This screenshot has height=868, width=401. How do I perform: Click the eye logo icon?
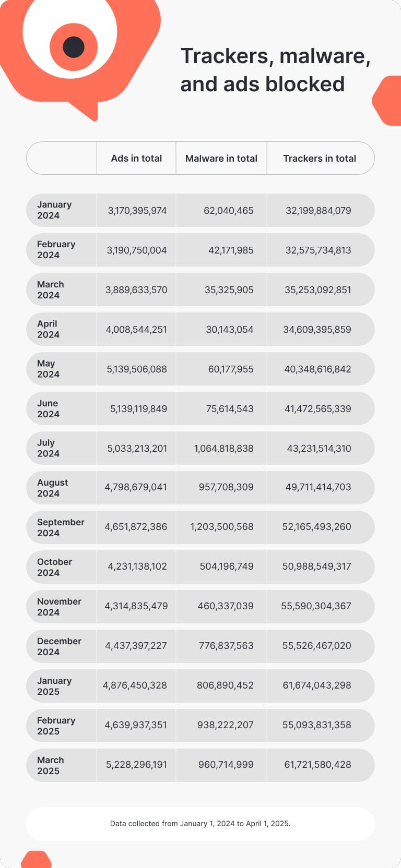coord(74,47)
